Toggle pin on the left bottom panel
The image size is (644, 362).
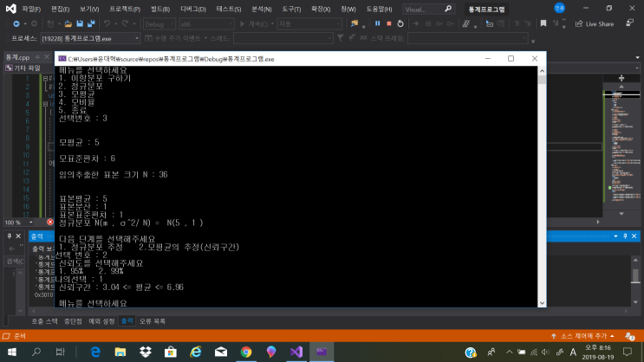point(9,236)
